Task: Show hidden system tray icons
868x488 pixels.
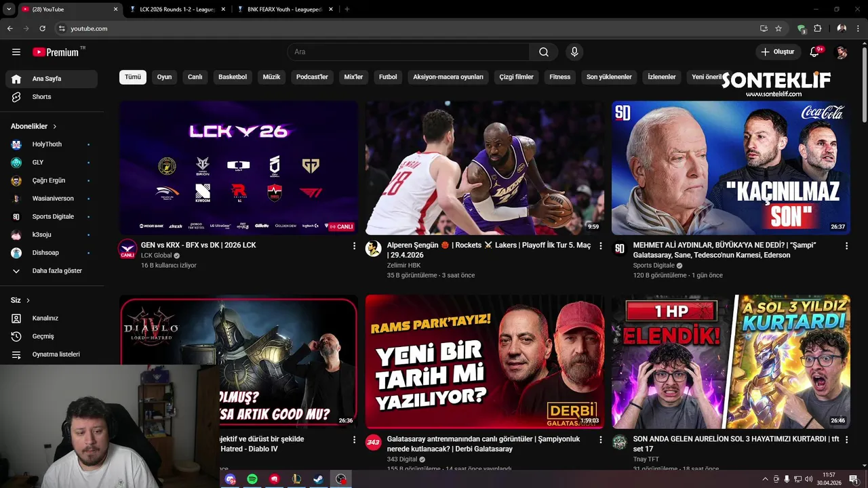Action: coord(766,479)
